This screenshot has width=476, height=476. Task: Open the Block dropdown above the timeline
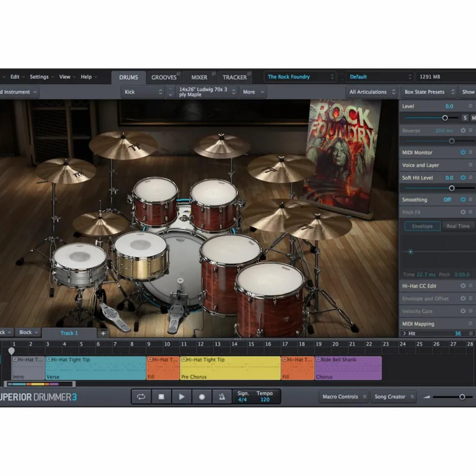click(29, 332)
